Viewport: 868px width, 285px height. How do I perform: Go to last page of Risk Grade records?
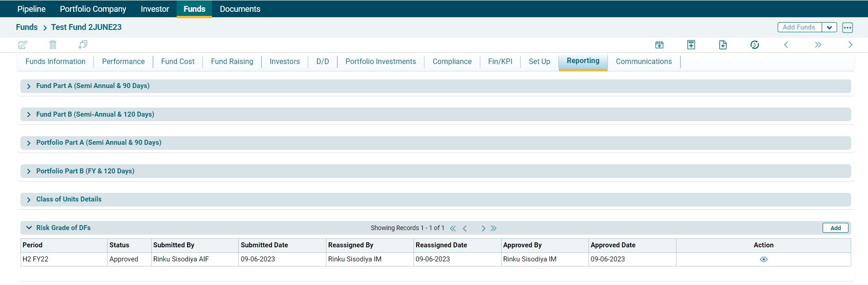pyautogui.click(x=493, y=228)
